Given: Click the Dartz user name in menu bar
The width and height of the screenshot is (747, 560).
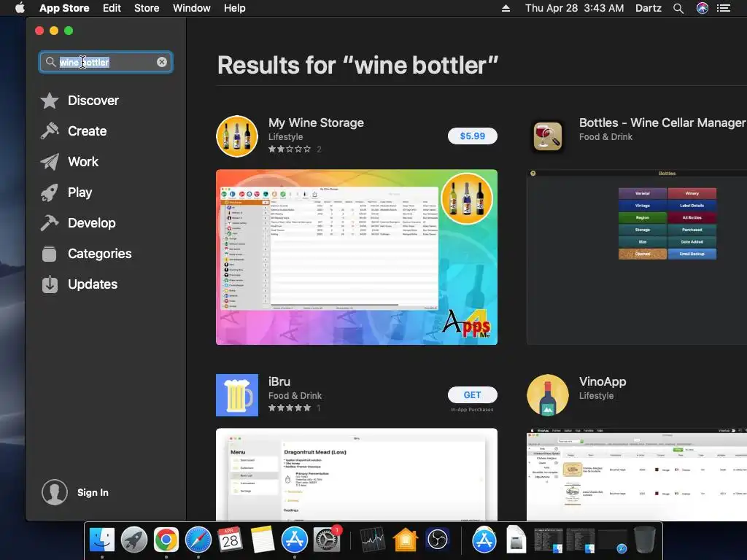Looking at the screenshot, I should coord(649,8).
